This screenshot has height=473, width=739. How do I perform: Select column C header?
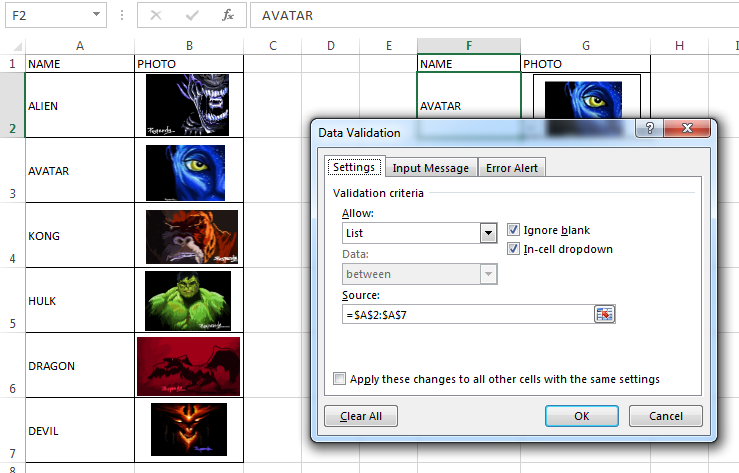pyautogui.click(x=272, y=46)
